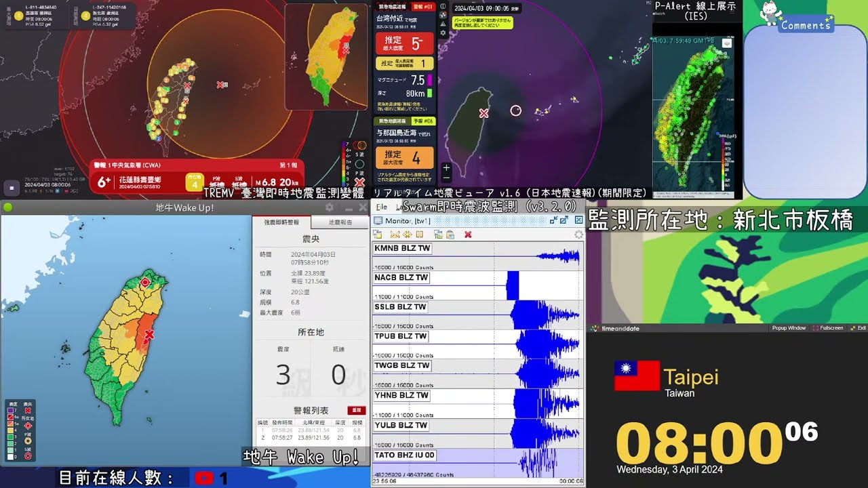Screen dimensions: 868x488
Task: Select alert list row 2 at 07:58:27
Action: [x=312, y=438]
